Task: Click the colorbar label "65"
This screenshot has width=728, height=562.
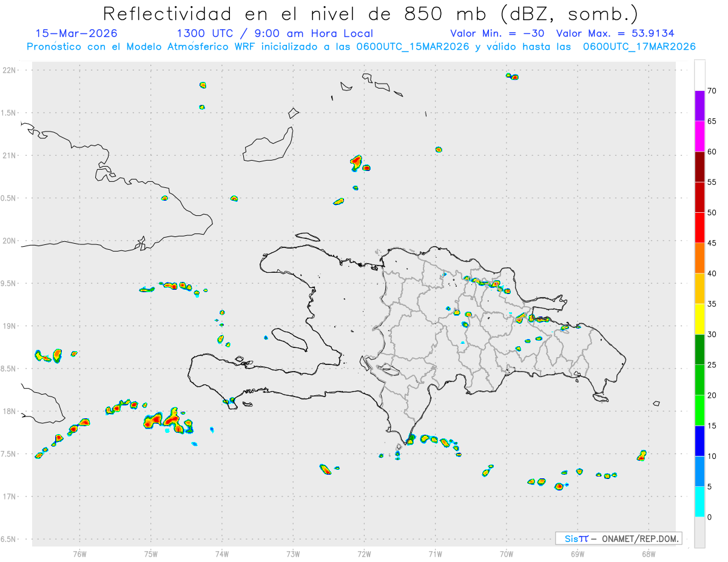Action: point(712,121)
